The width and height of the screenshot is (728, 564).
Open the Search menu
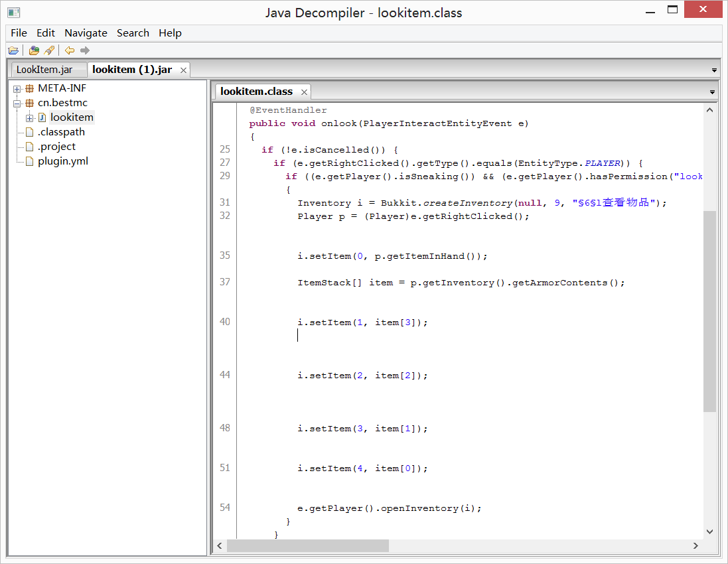click(x=133, y=33)
